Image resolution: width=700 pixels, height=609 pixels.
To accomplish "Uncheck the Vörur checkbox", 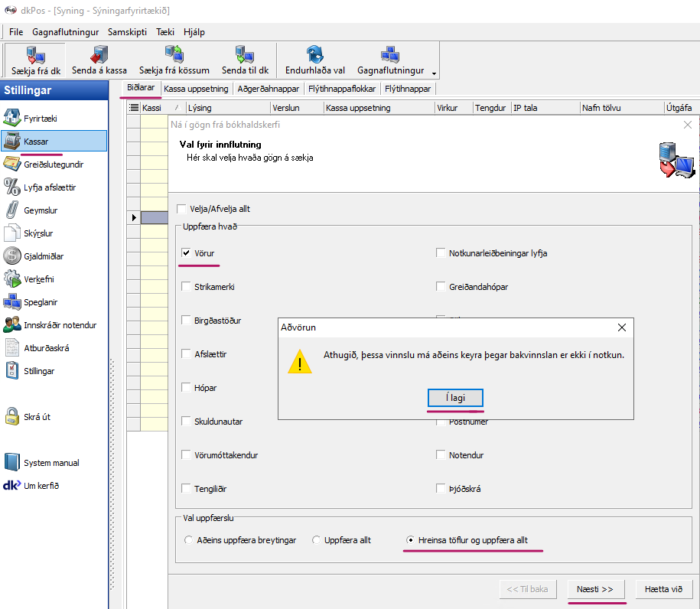I will click(x=186, y=253).
